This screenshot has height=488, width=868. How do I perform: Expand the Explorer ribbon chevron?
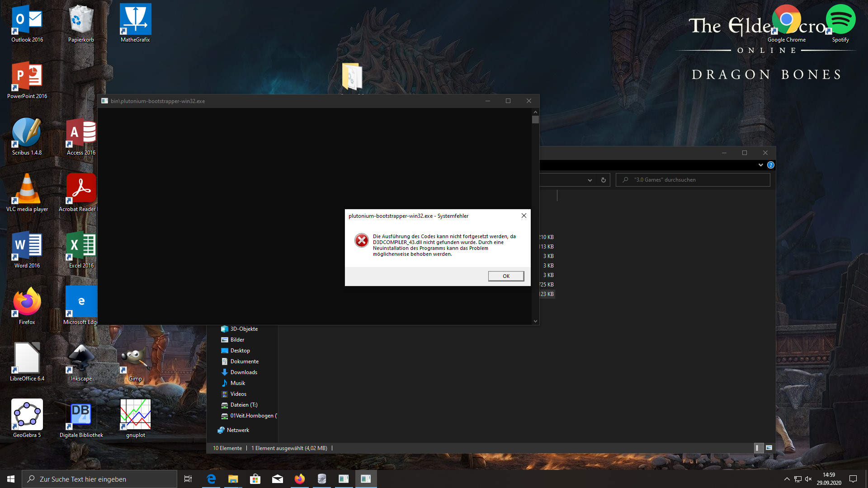coord(760,165)
